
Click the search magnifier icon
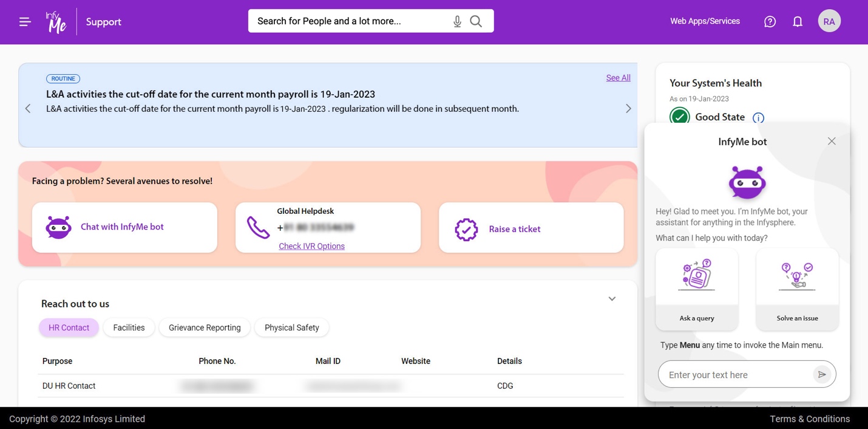click(476, 21)
